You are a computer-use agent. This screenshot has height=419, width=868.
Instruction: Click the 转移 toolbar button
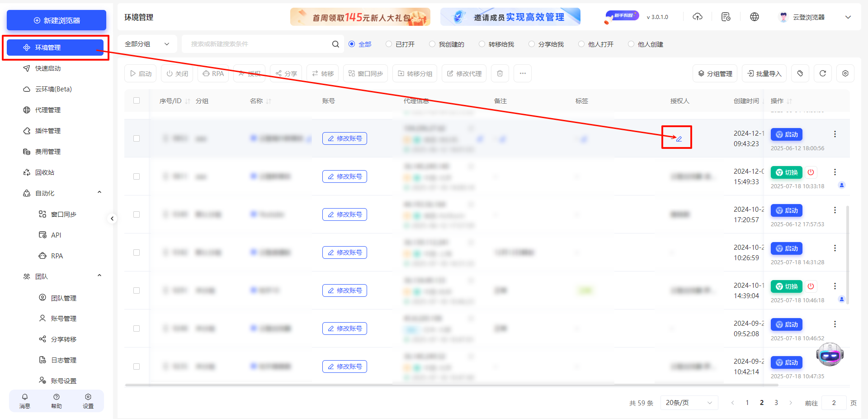323,73
